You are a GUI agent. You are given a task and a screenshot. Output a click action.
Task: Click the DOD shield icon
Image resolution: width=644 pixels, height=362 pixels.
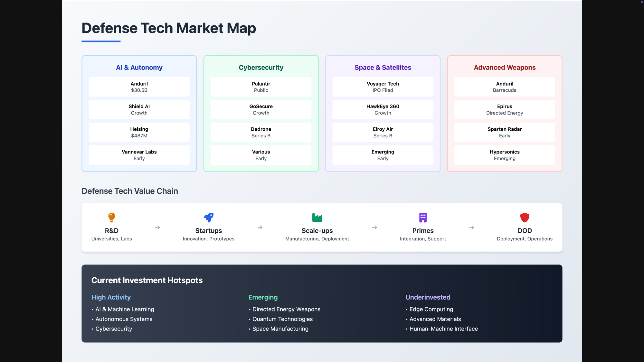(x=525, y=218)
